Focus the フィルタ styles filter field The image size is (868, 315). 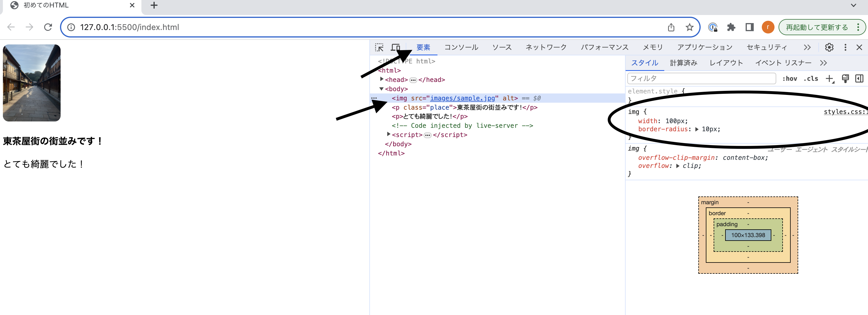pyautogui.click(x=701, y=79)
